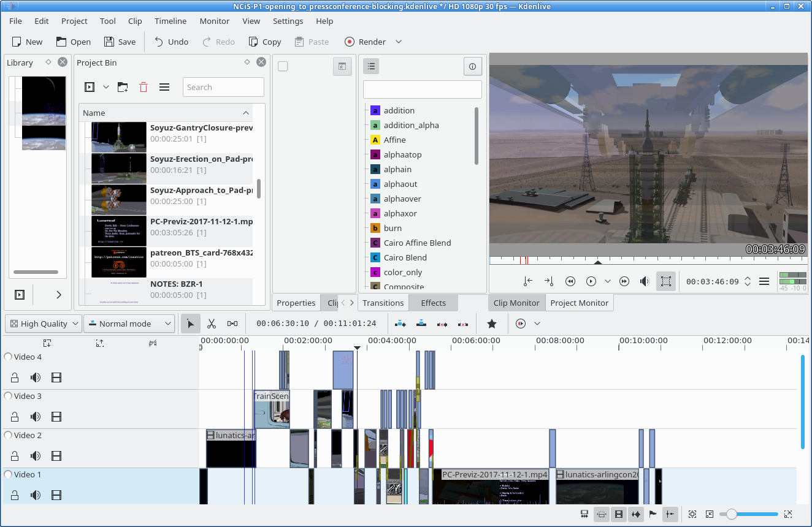Add a new folder in Project Bin
812x527 pixels.
click(123, 87)
